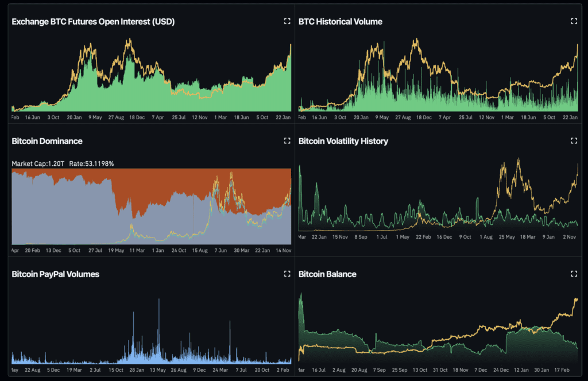Select 19 May date on Bitcoin Dominance axis
This screenshot has height=381, width=588.
coord(116,250)
